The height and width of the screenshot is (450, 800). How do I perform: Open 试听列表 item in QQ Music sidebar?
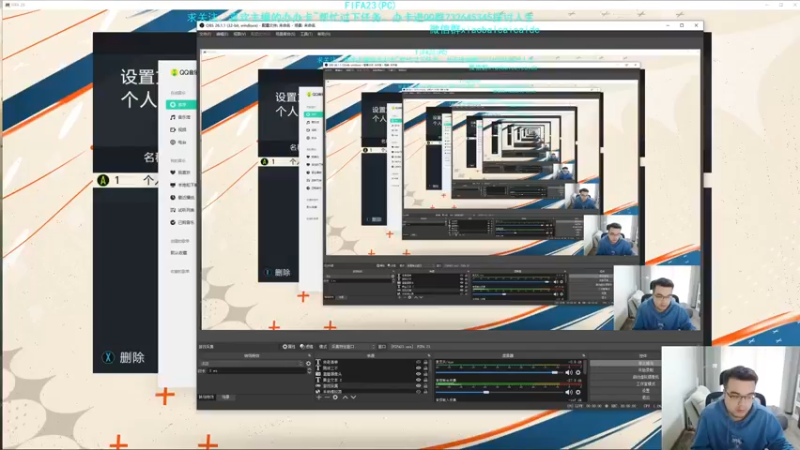click(182, 210)
